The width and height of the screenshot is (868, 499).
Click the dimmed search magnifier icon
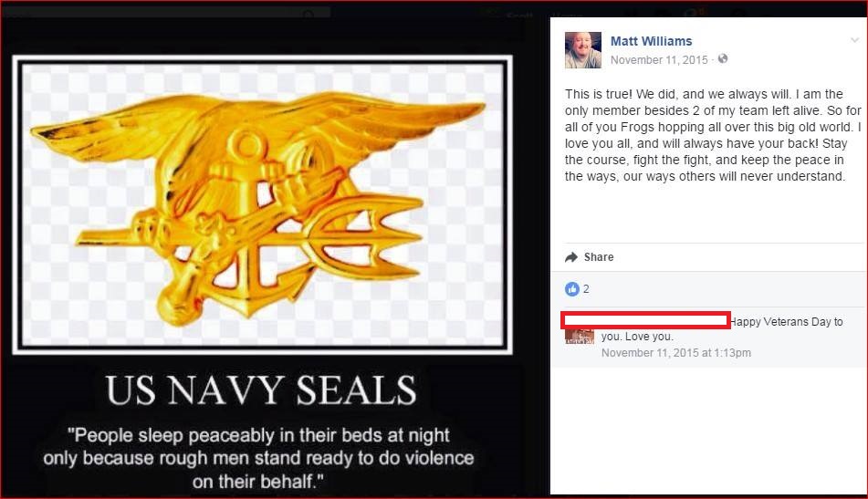309,15
